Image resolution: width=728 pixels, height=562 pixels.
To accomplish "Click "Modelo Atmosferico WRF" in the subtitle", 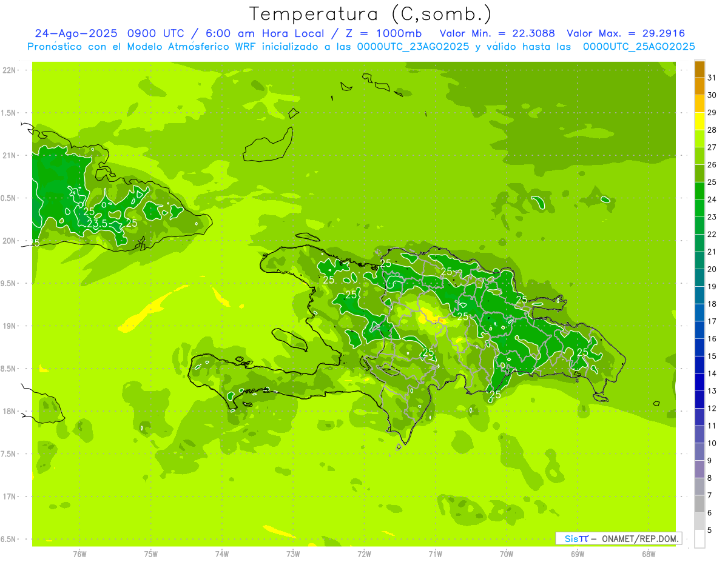I will pos(191,47).
